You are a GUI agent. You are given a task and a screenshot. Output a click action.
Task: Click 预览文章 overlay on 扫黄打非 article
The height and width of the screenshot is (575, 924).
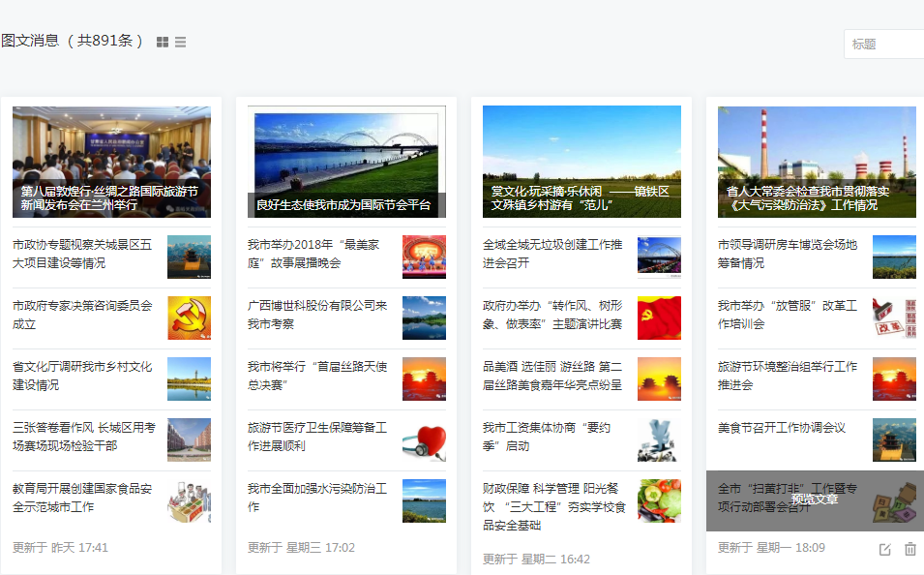(x=814, y=499)
